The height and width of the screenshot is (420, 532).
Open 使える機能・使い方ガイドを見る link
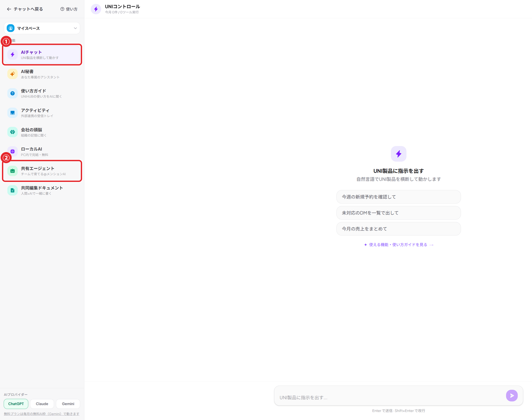pos(398,245)
